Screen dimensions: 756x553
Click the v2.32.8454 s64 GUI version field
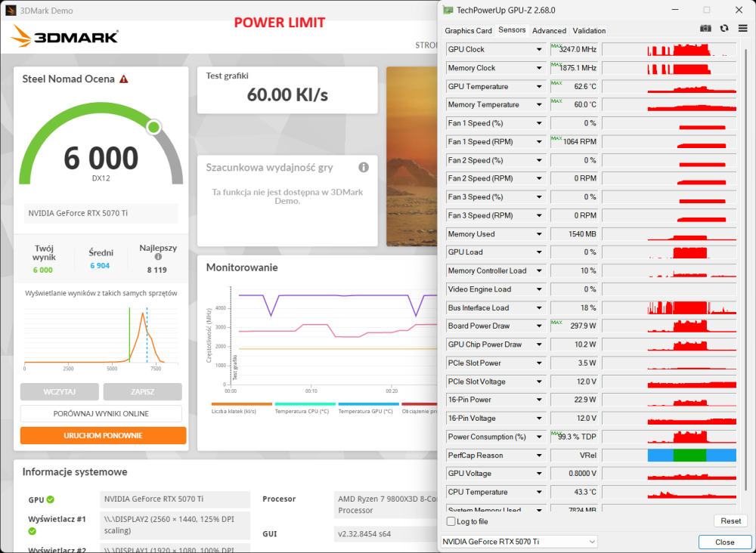(386, 533)
